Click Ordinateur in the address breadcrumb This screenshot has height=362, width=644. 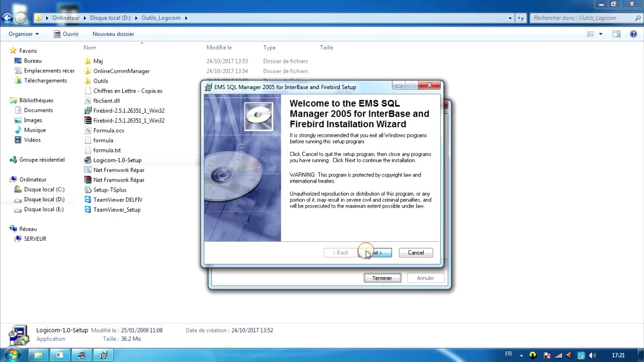pyautogui.click(x=65, y=18)
